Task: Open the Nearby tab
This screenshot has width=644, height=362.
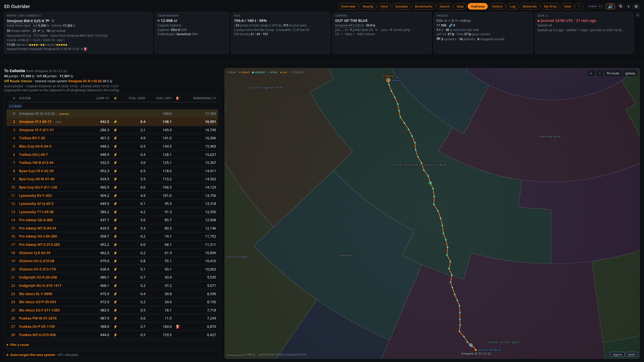Action: pos(368,7)
